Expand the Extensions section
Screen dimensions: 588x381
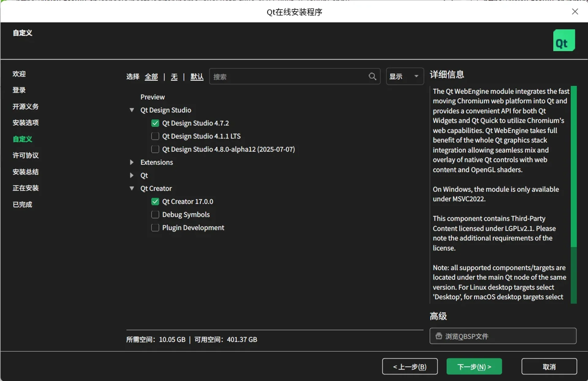tap(131, 162)
